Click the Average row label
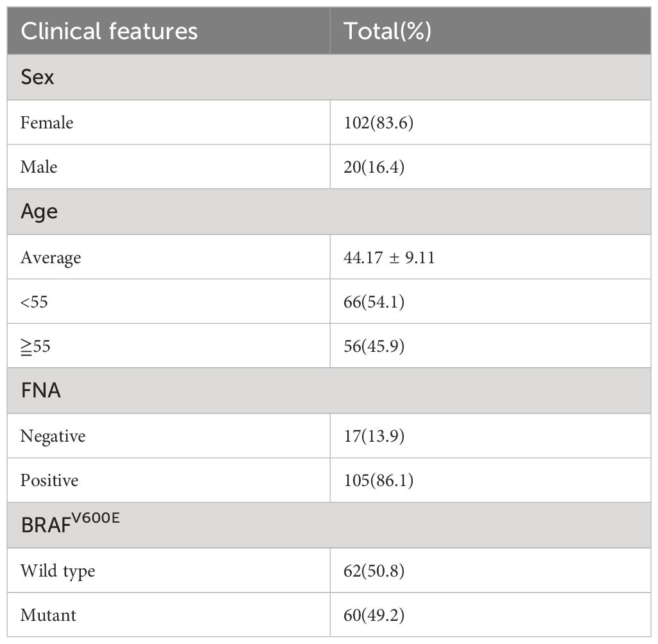This screenshot has width=658, height=644. [51, 257]
